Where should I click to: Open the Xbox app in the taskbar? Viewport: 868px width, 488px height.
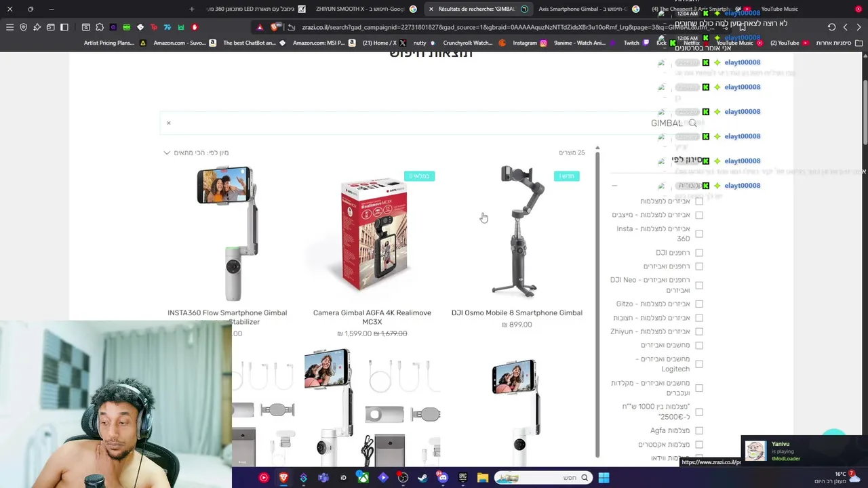click(363, 478)
